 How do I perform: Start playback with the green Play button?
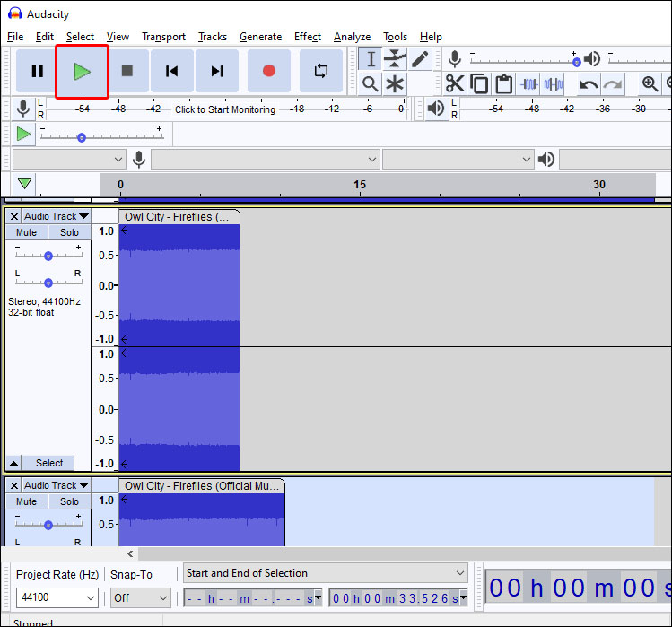[82, 72]
